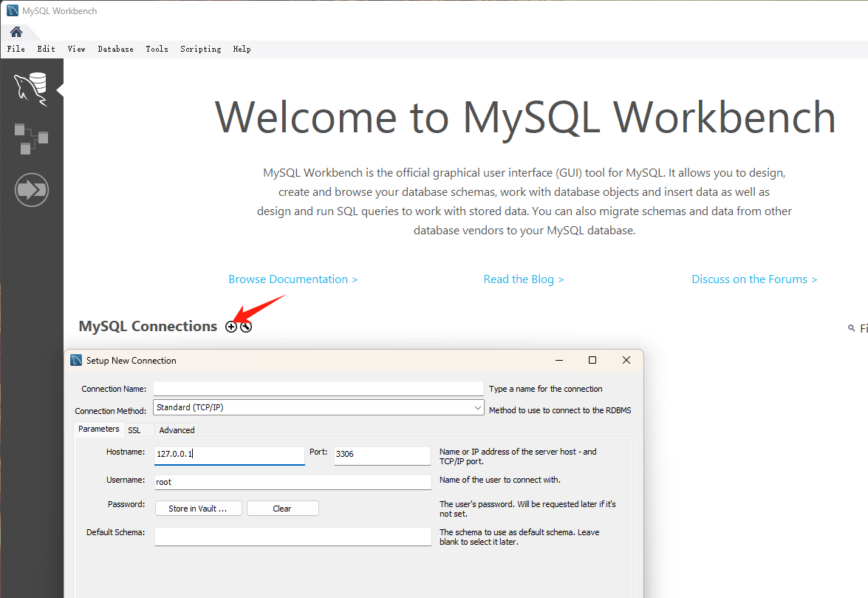This screenshot has height=598, width=868.
Task: Open the Scripting menu
Action: [200, 49]
